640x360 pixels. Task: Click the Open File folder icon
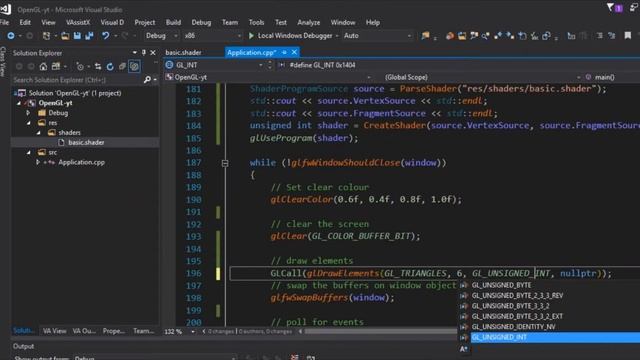[65, 36]
